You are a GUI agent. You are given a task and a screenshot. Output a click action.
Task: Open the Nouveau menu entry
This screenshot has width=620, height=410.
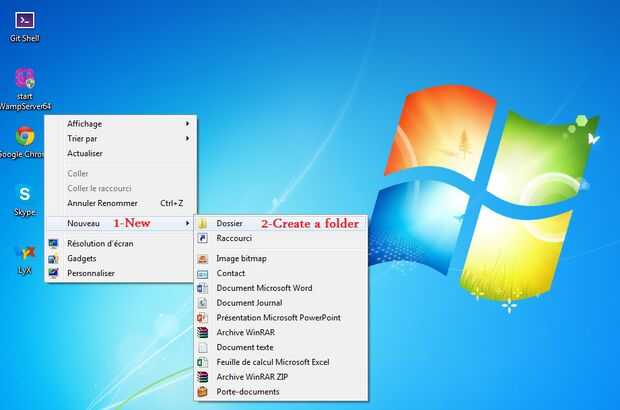(x=120, y=223)
